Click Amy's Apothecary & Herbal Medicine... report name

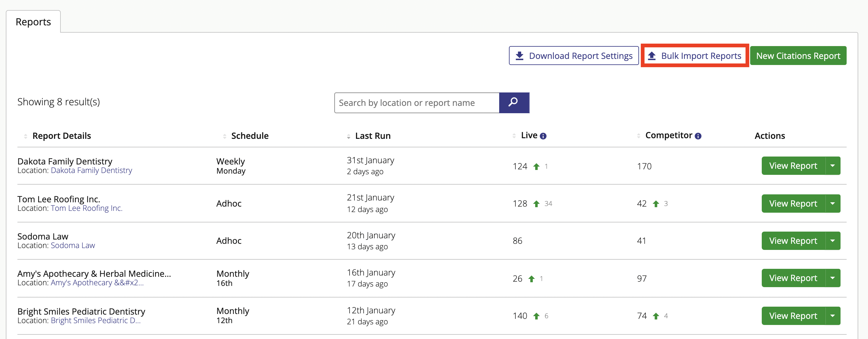click(x=94, y=273)
